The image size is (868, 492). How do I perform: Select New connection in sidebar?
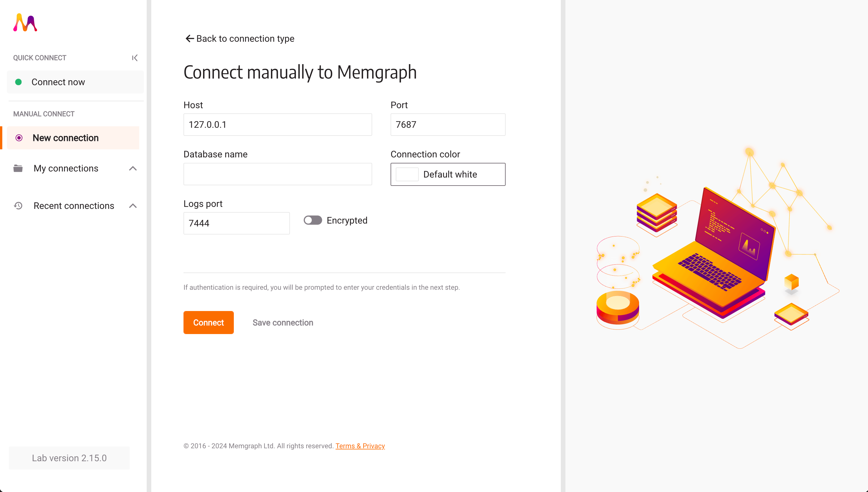[73, 138]
